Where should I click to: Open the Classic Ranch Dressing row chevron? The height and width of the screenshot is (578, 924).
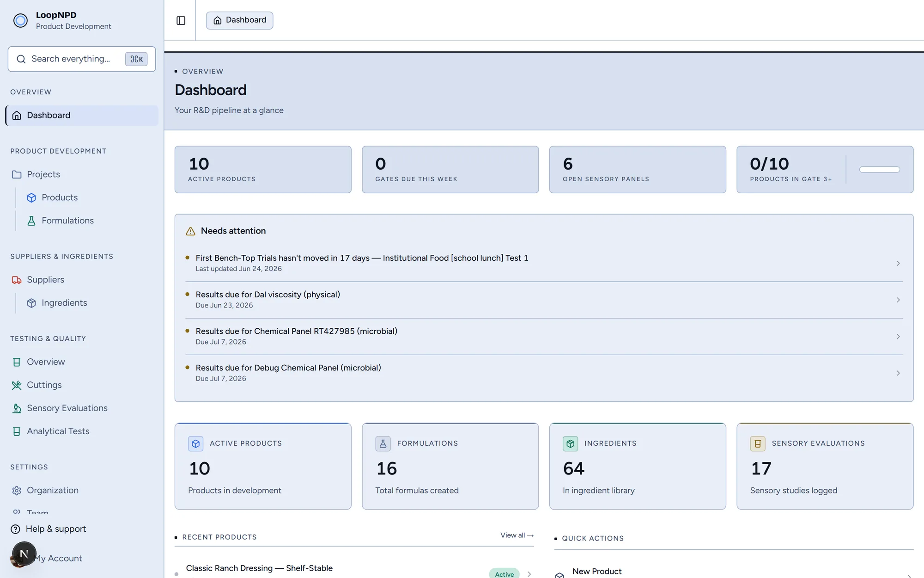(x=529, y=574)
